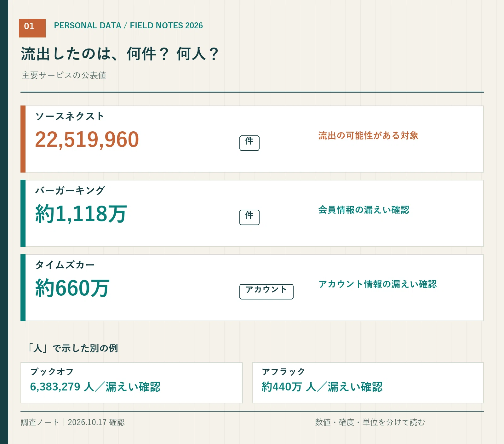Select the figure "約660万"

[72, 288]
